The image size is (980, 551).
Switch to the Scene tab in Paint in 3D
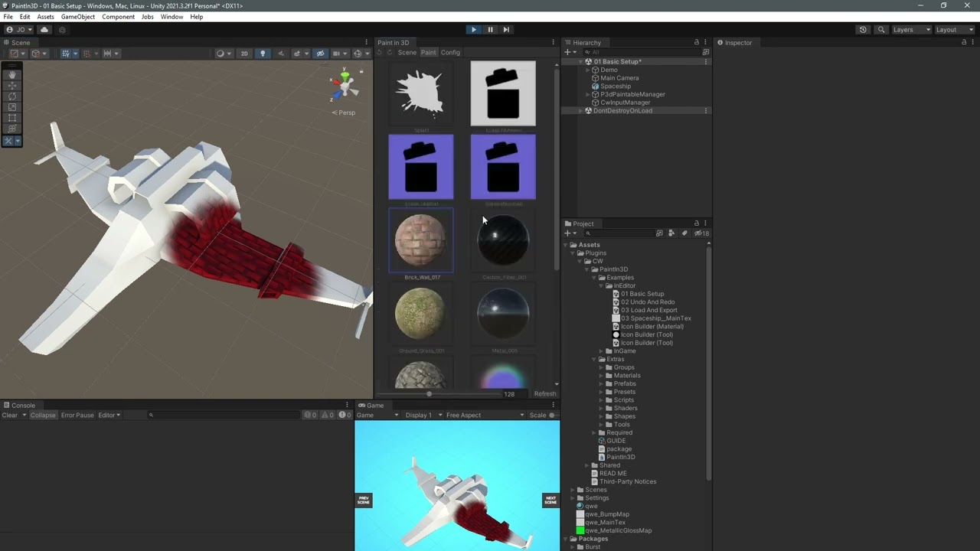click(407, 53)
